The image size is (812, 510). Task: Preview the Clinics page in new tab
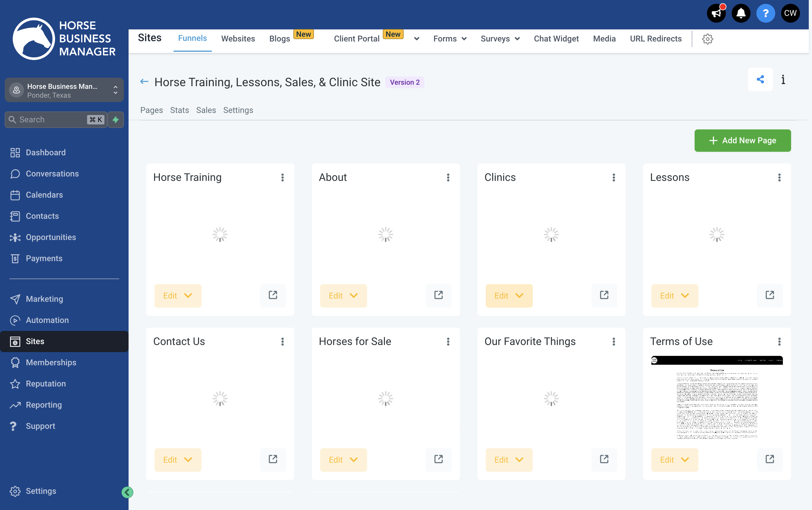[604, 295]
